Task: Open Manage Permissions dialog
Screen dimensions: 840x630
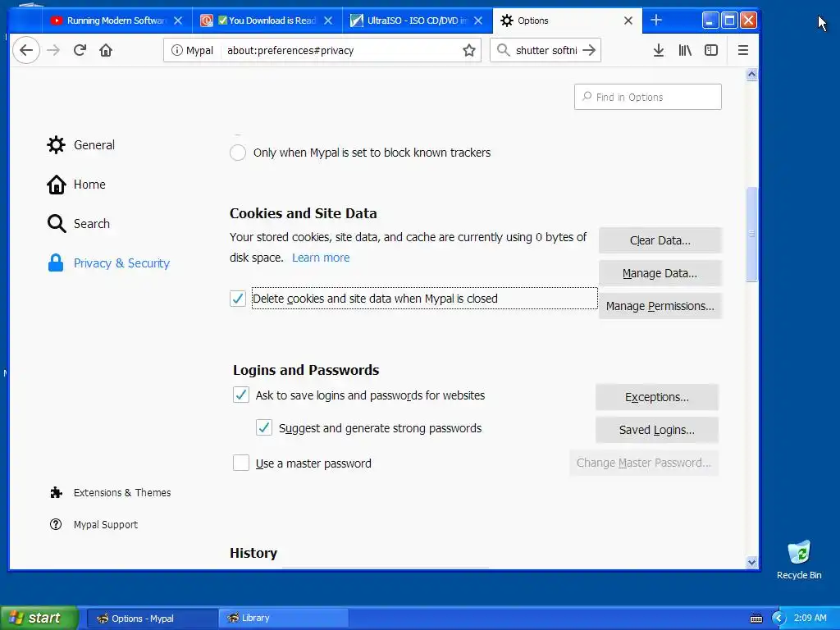Action: 660,306
